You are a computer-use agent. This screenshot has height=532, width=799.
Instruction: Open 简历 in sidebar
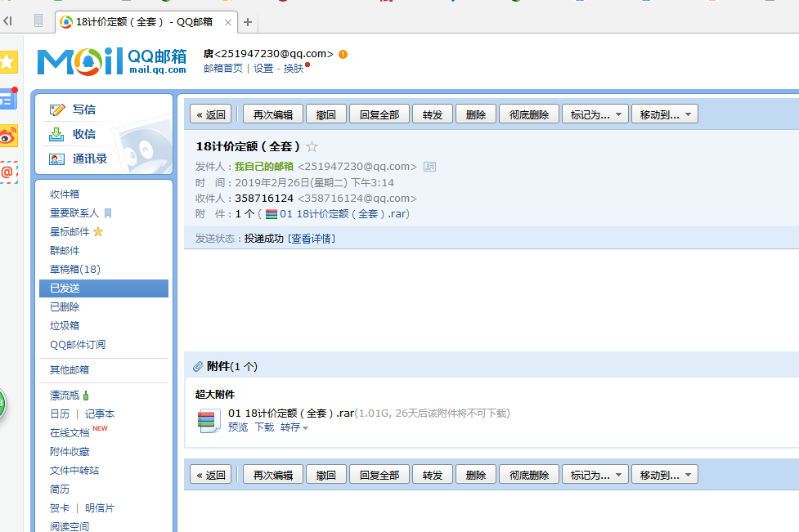(x=60, y=490)
